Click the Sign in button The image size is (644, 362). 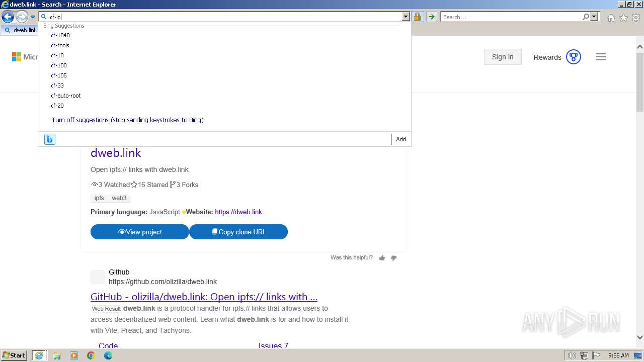(503, 57)
